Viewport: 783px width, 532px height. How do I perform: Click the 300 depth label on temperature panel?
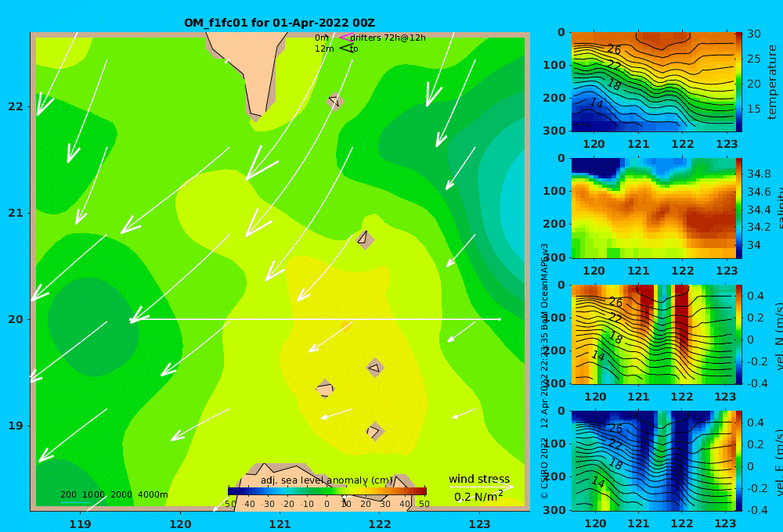tap(554, 131)
